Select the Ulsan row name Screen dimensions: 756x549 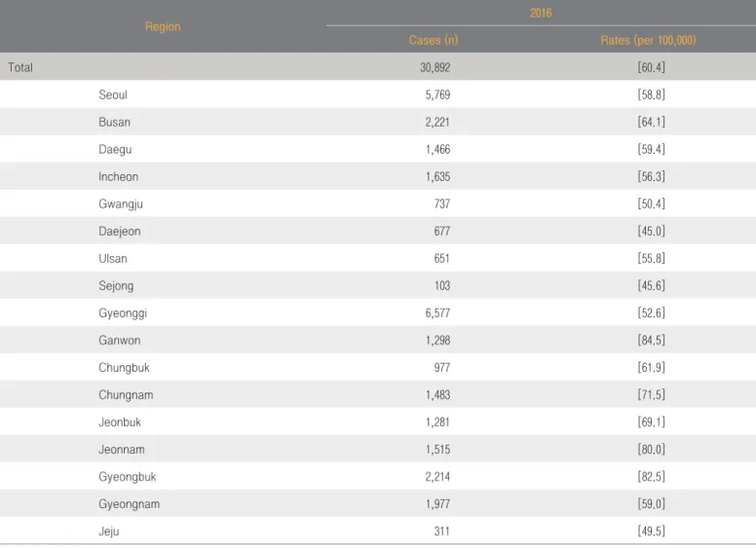(113, 259)
